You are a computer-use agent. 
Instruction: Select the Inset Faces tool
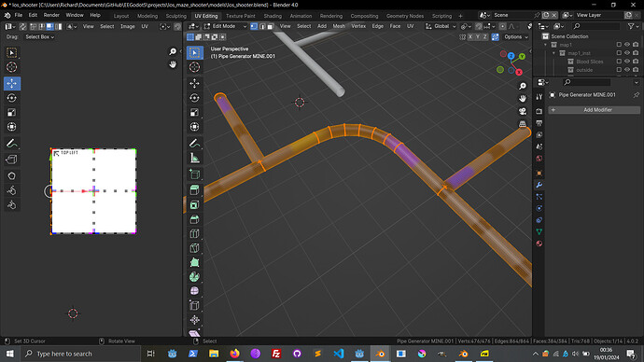pyautogui.click(x=195, y=205)
